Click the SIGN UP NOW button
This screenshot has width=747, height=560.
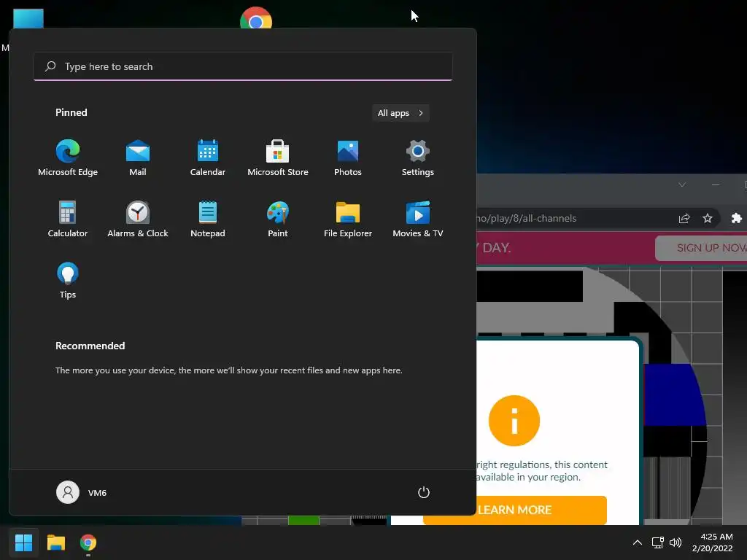pyautogui.click(x=701, y=248)
